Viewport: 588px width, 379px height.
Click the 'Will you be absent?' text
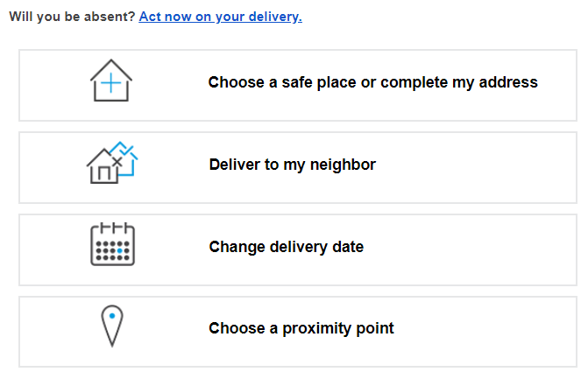point(72,17)
